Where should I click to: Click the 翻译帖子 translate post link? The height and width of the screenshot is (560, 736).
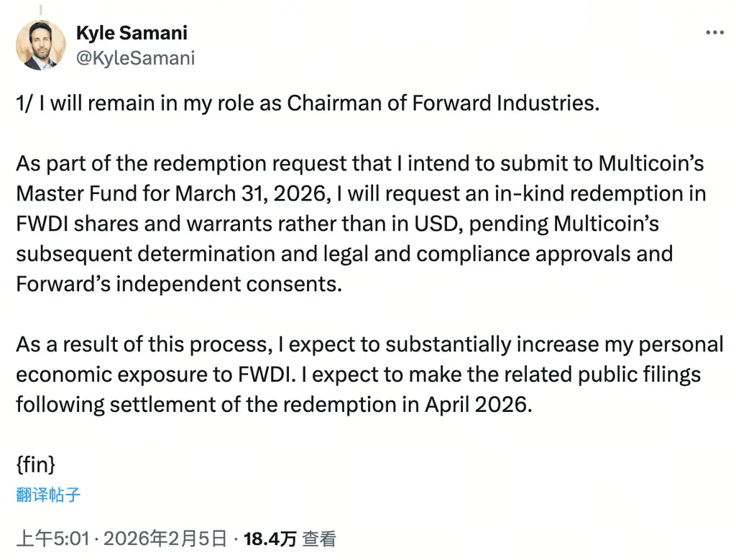click(x=47, y=495)
